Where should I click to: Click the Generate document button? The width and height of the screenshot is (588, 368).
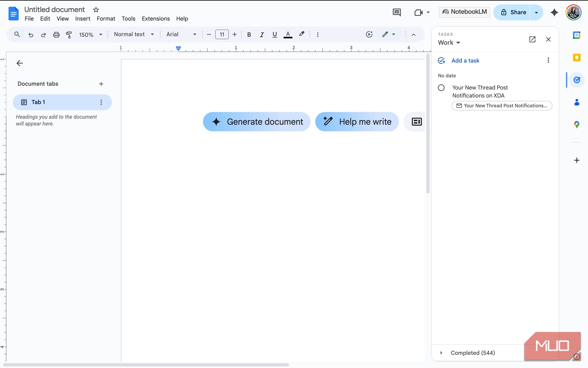[x=256, y=122]
